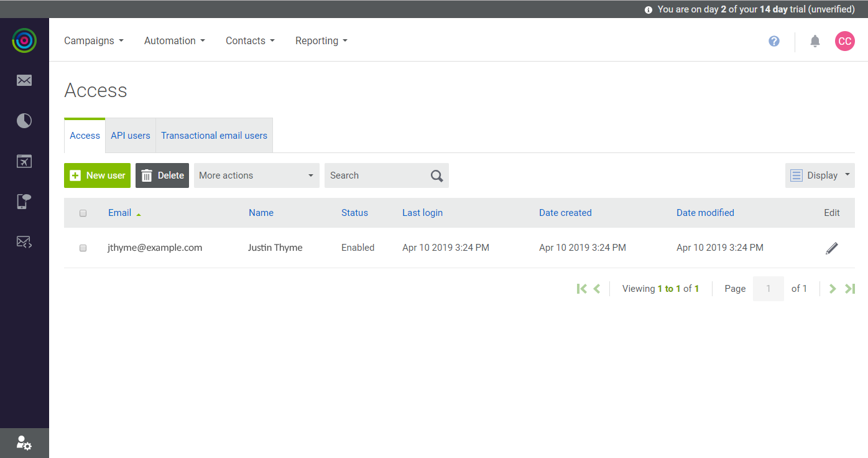Open the pie chart reporting sidebar icon

(x=24, y=121)
